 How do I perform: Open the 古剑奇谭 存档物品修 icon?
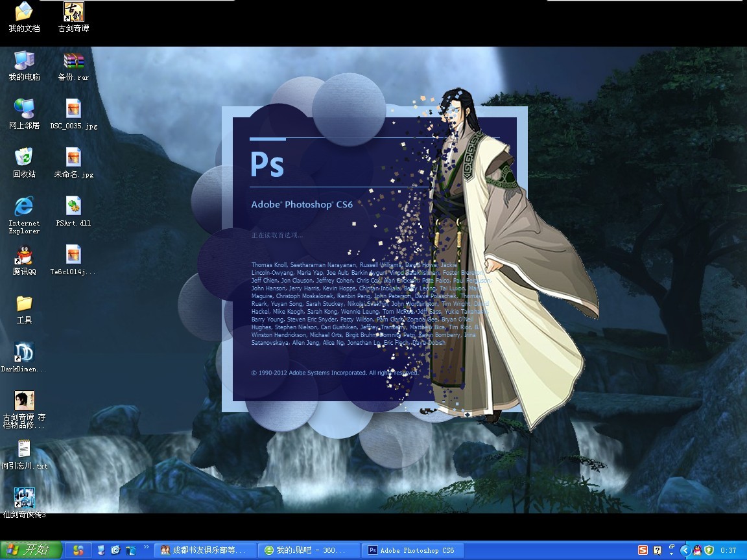coord(24,410)
